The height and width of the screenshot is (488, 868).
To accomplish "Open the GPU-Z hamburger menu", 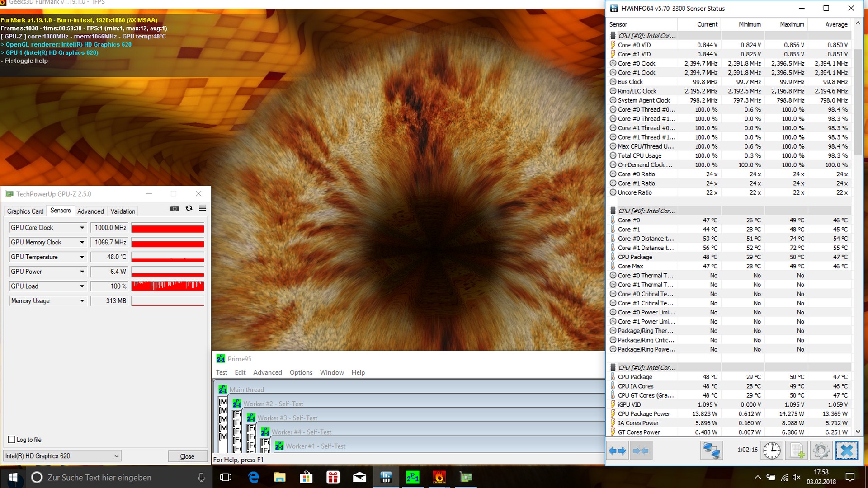I will 203,208.
